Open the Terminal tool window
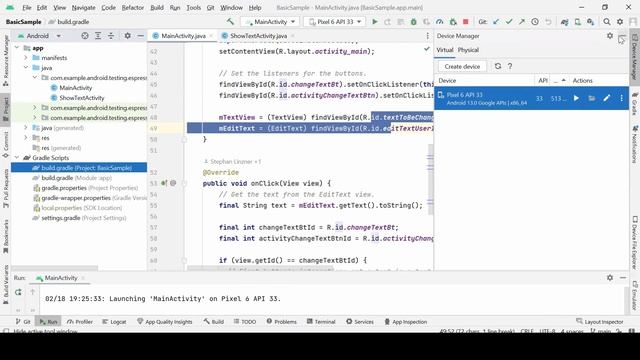 click(321, 322)
